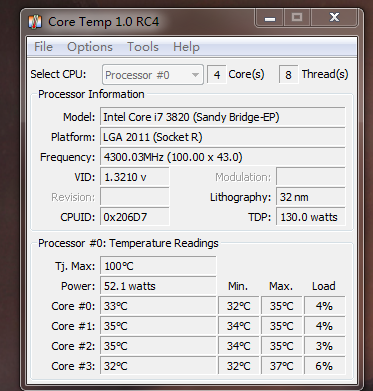This screenshot has height=391, width=373.
Task: Click the Tj. Max 100°C field
Action: [x=158, y=266]
